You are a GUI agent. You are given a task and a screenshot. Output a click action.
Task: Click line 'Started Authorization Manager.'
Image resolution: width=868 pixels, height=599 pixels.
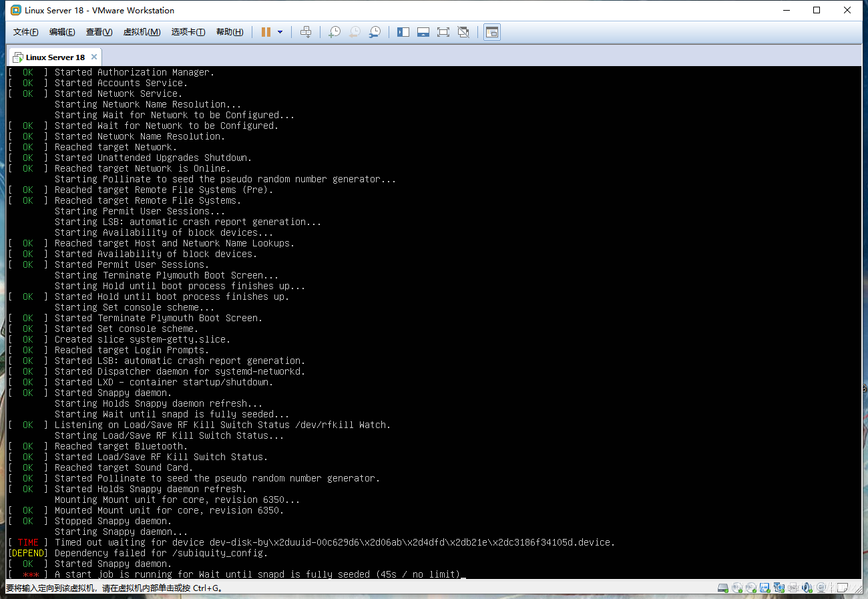[x=134, y=72]
